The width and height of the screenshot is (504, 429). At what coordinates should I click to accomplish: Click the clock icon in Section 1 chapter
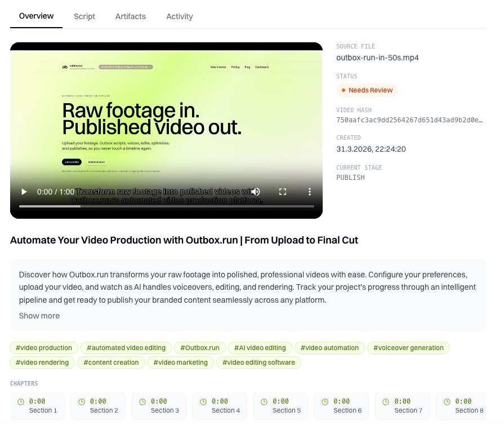coord(21,402)
